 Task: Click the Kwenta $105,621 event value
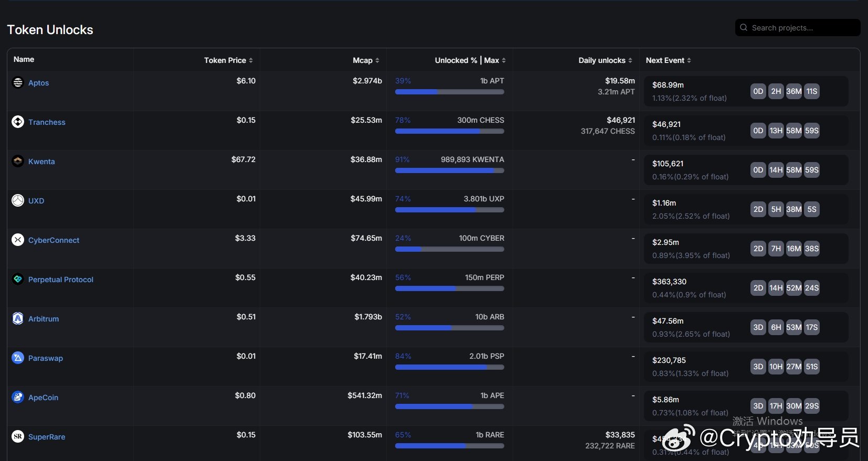pos(668,164)
